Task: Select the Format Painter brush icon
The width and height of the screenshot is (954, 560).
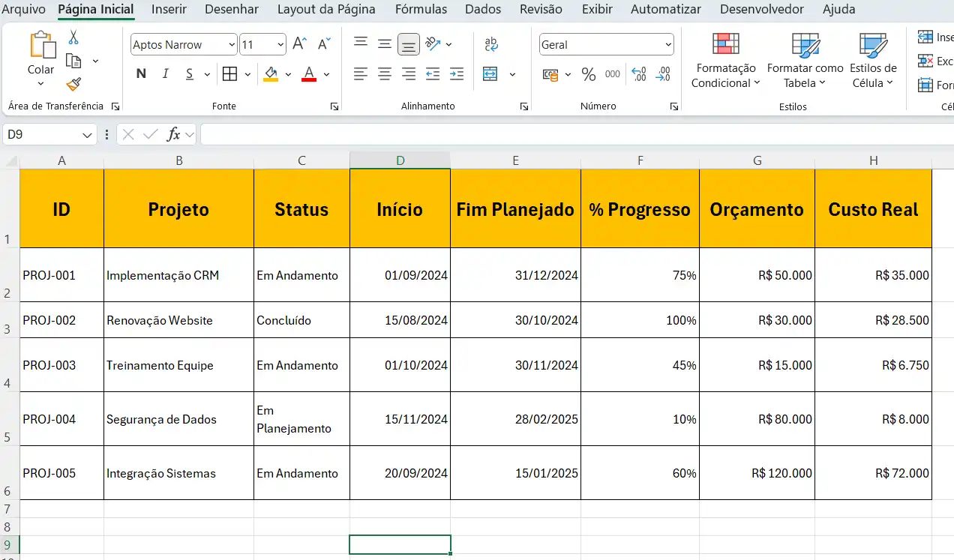Action: tap(73, 85)
